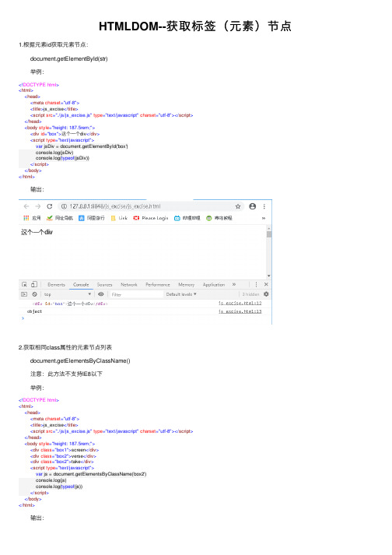Clear the console with the ban icon
Viewport: 392px width, 555px height.
point(35,294)
